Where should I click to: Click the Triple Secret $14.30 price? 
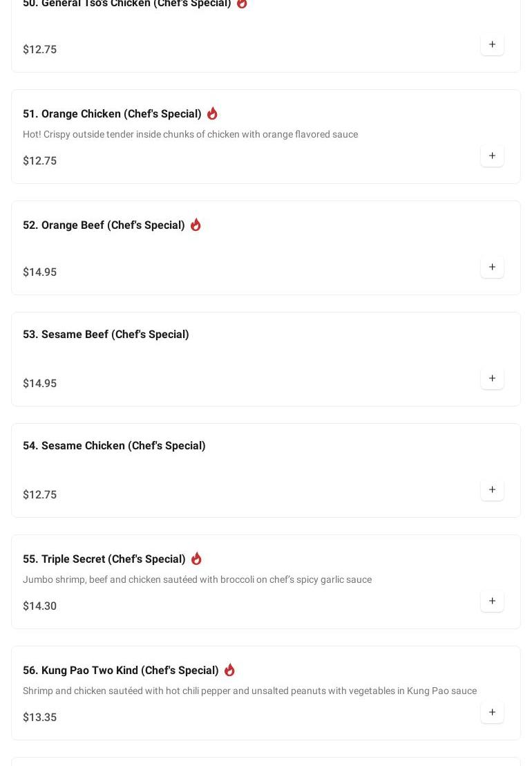pos(40,606)
